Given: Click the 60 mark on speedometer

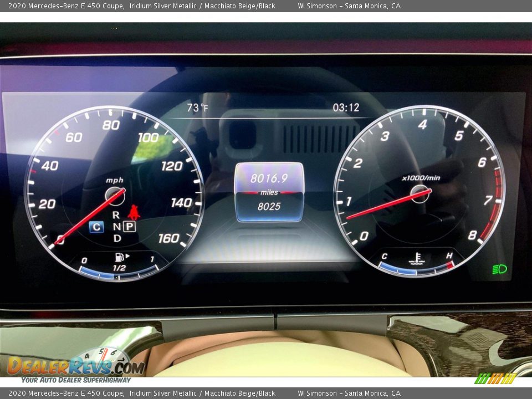Looking at the screenshot, I should [74, 137].
